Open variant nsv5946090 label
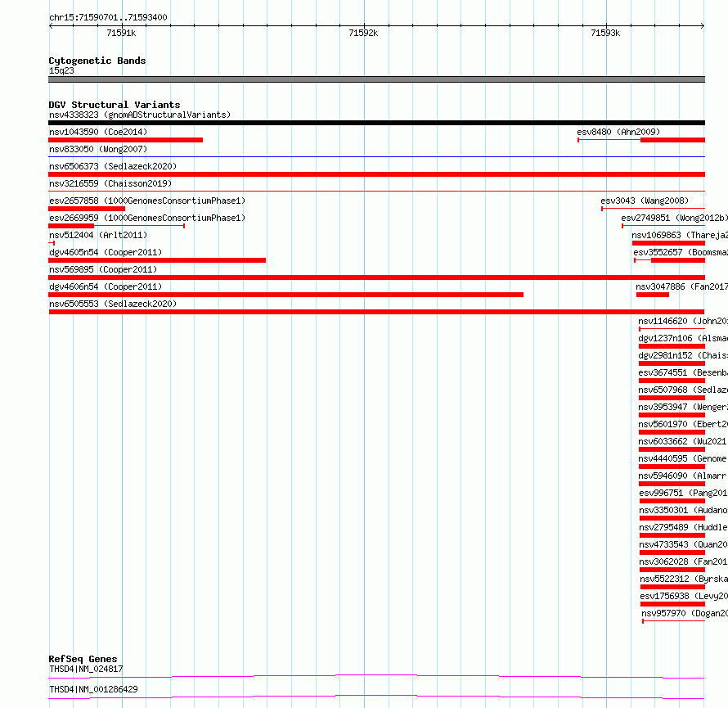Screen dimensions: 728x708 pyautogui.click(x=683, y=476)
